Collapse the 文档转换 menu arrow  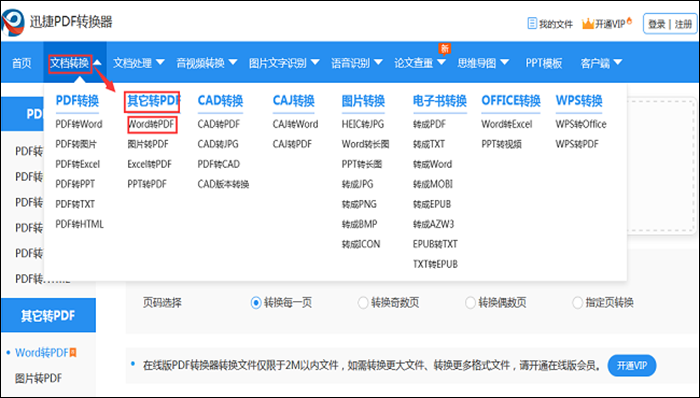(97, 63)
